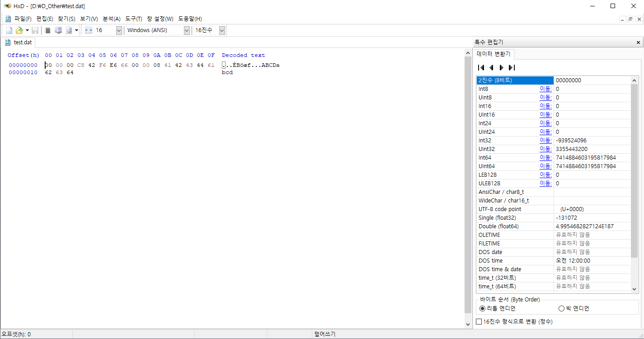The image size is (644, 339).
Task: Select the 데이터 변환기 tab
Action: 494,54
